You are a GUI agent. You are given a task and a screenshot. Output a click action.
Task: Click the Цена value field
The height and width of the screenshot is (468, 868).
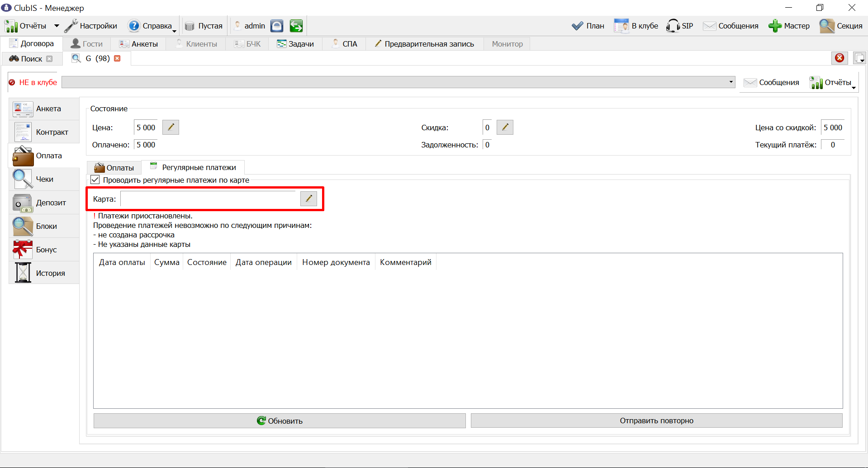pyautogui.click(x=147, y=128)
